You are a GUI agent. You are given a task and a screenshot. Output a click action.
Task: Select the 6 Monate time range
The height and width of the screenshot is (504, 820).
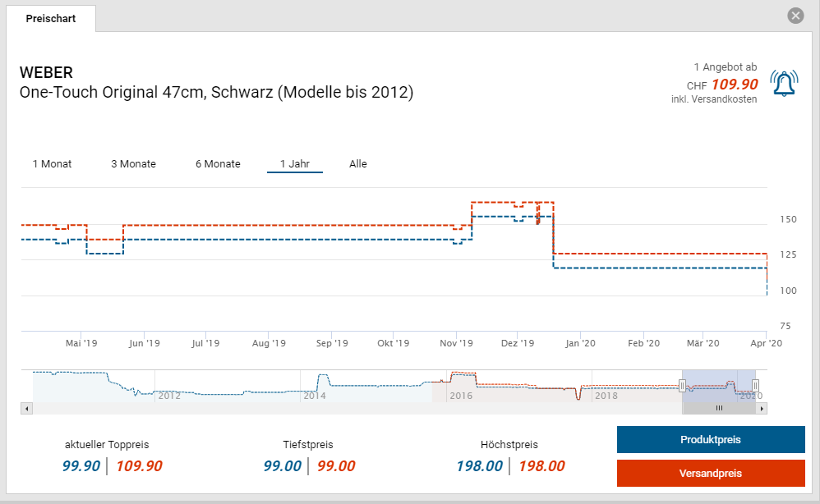coord(218,164)
